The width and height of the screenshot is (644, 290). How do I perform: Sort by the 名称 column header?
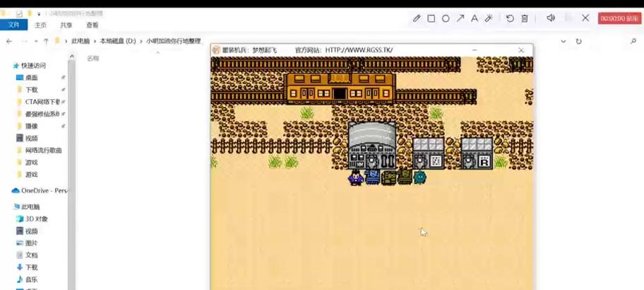point(93,59)
